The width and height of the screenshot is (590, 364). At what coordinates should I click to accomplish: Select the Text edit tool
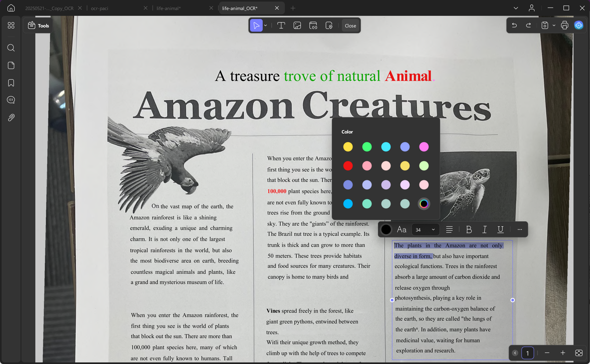coord(281,26)
